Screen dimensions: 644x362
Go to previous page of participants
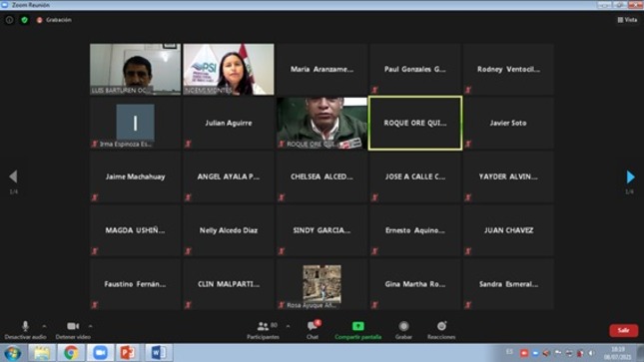(x=13, y=177)
